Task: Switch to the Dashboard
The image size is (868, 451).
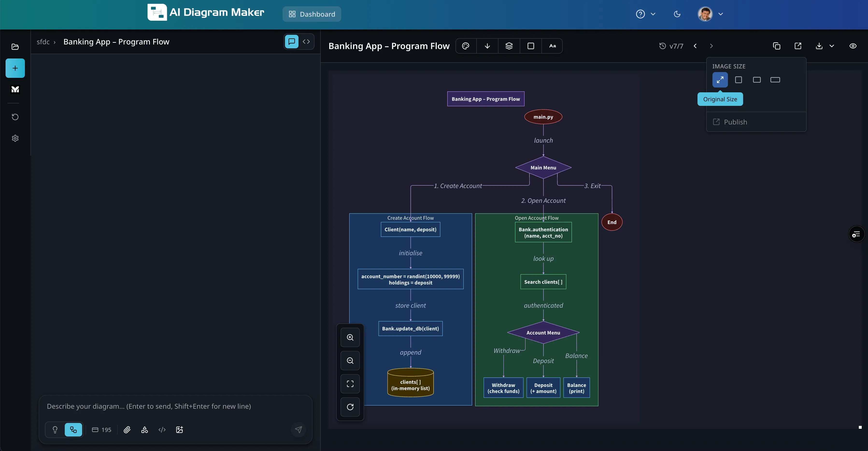Action: [311, 14]
